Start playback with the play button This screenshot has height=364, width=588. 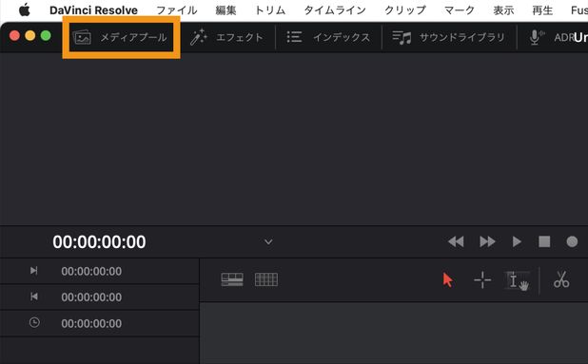(517, 241)
